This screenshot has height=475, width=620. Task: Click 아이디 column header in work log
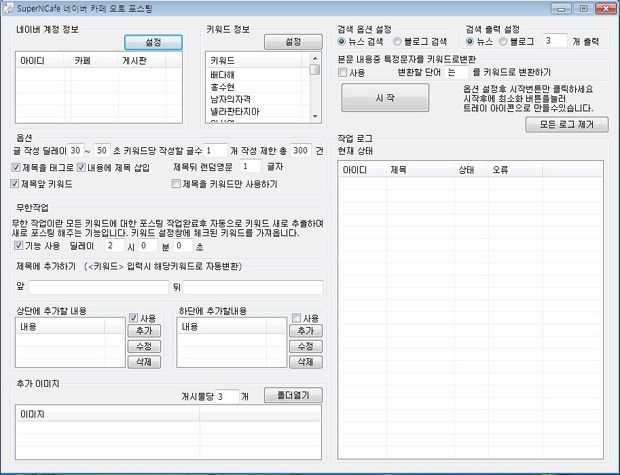point(362,170)
